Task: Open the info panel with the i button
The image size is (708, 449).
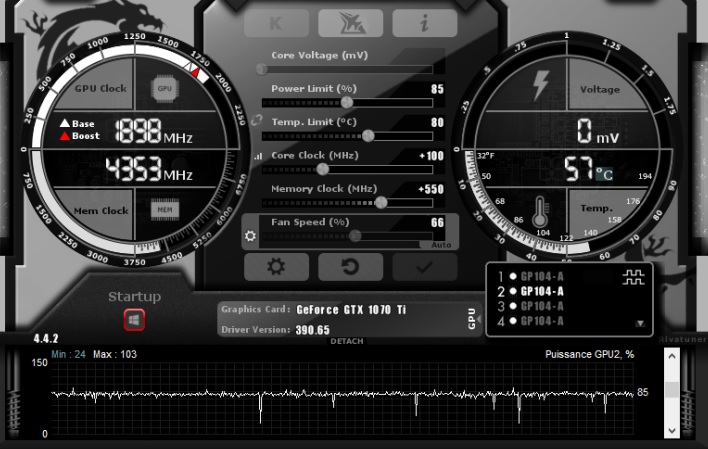Action: (424, 24)
